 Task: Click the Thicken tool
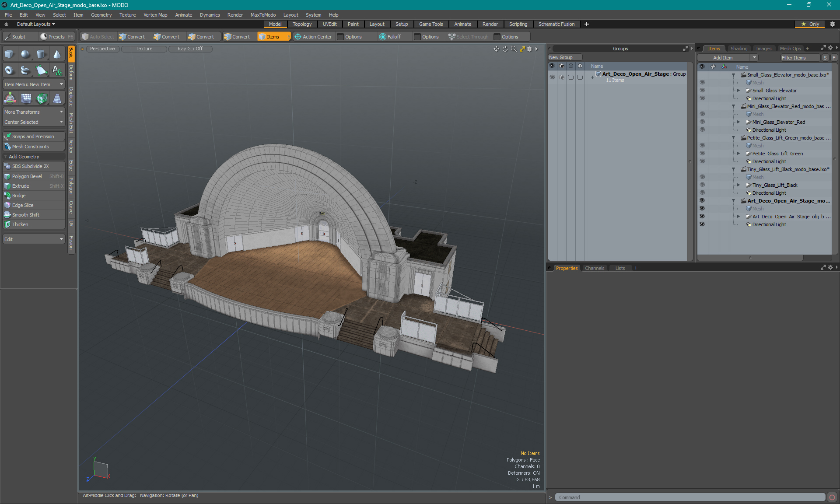tap(34, 224)
